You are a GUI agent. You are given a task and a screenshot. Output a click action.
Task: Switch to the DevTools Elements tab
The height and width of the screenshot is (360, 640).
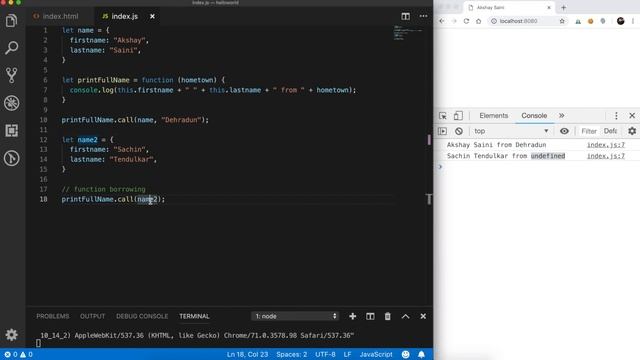[x=493, y=116]
